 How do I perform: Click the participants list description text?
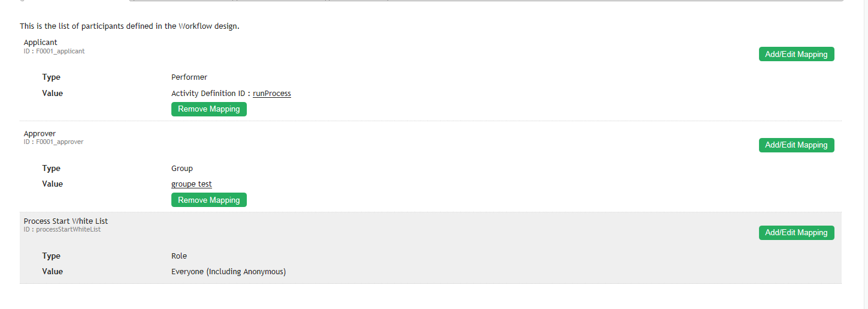pos(129,26)
